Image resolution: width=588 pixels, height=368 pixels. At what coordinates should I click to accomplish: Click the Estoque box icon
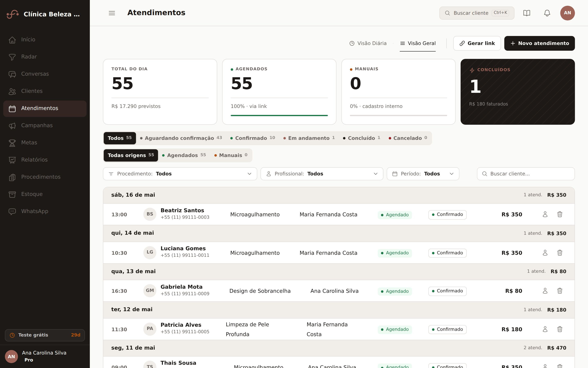click(12, 194)
